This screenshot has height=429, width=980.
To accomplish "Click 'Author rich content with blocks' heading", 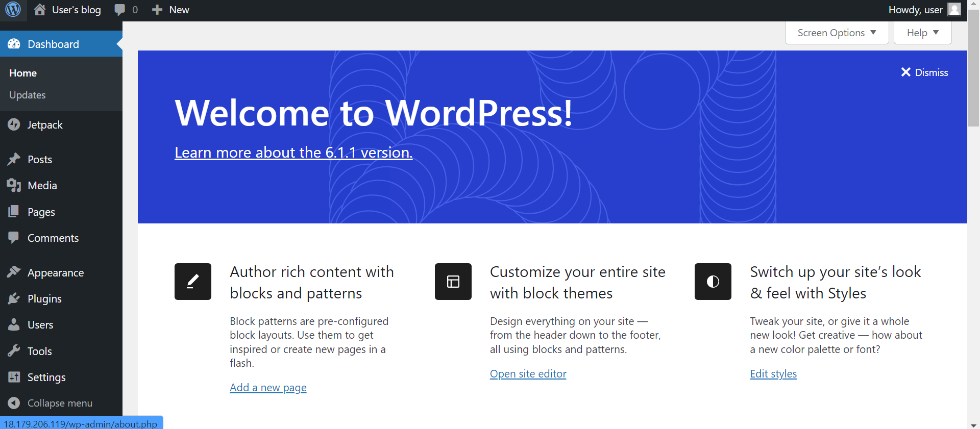I will (312, 283).
